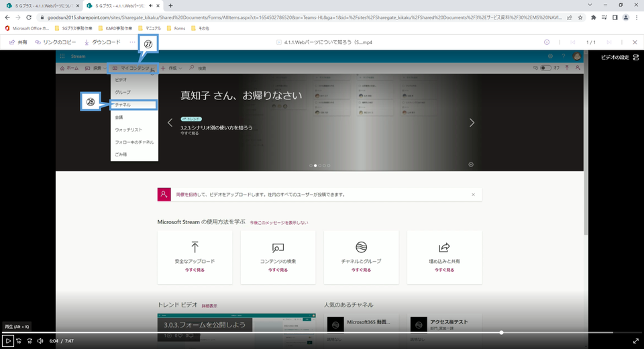Select フォロー中のチャネル from the menu
The width and height of the screenshot is (644, 349).
pyautogui.click(x=134, y=142)
